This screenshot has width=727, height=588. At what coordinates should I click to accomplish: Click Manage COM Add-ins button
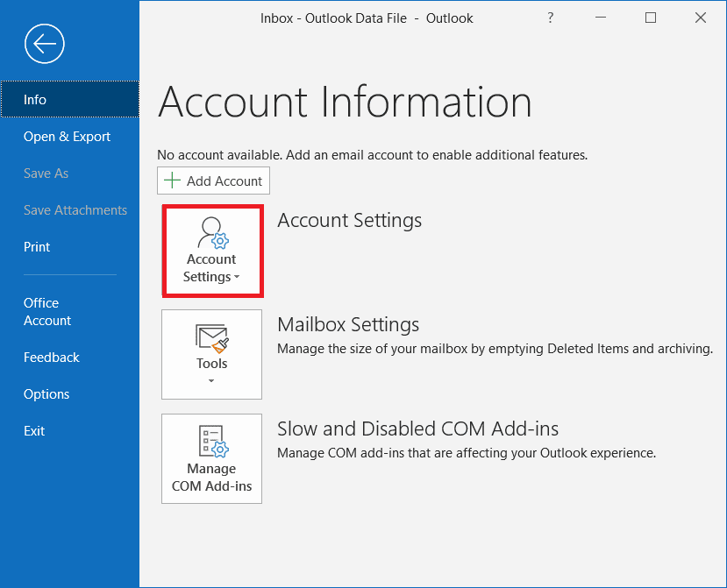point(212,458)
